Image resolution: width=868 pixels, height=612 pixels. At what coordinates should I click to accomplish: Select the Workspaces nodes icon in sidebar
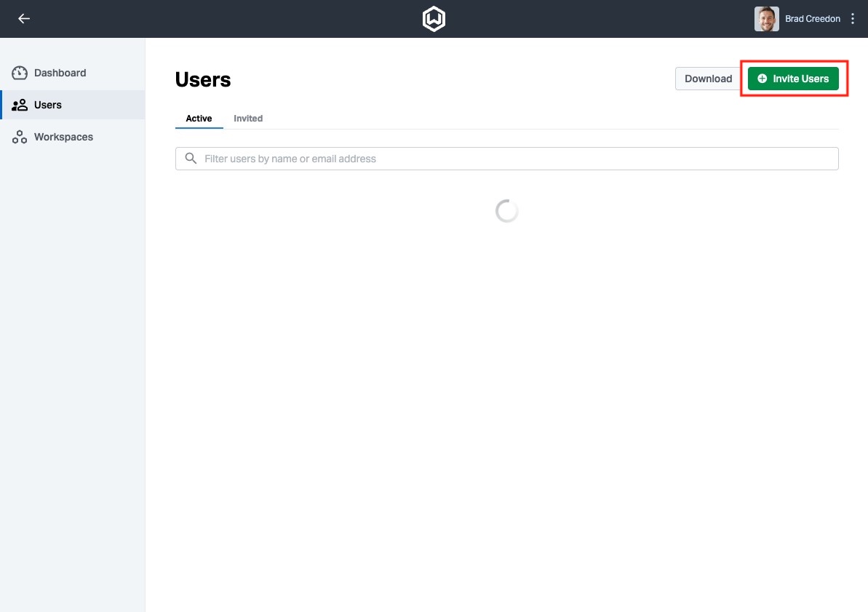point(19,136)
